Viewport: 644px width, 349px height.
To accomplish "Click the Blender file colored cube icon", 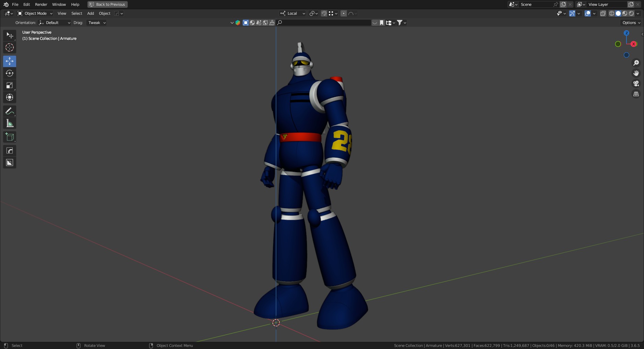I will 237,23.
